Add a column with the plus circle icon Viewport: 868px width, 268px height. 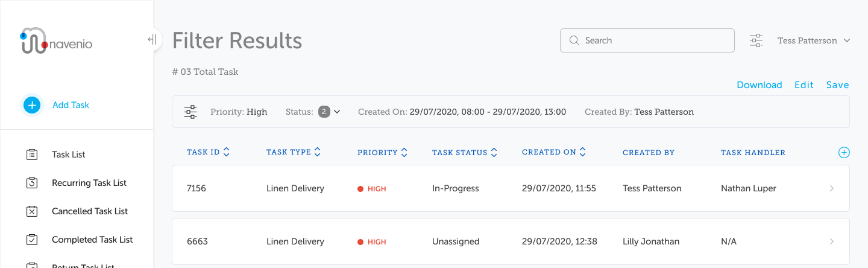click(x=844, y=153)
